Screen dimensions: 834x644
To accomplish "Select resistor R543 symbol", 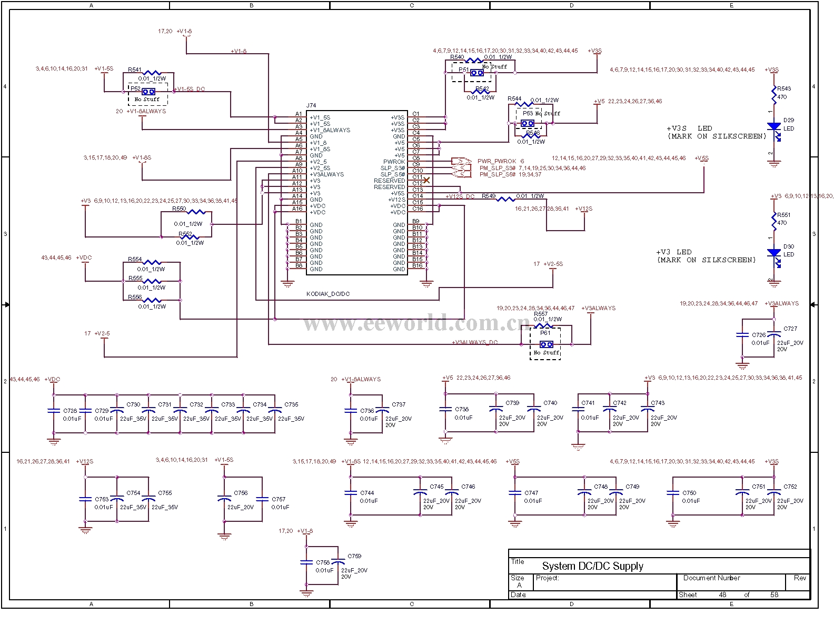I will point(774,94).
